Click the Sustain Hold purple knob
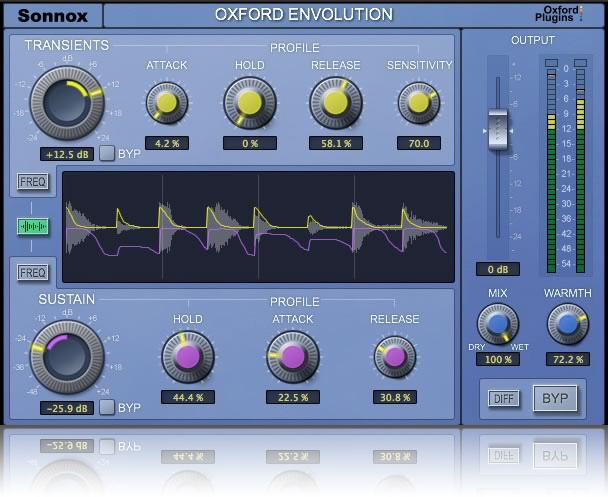 tap(187, 356)
